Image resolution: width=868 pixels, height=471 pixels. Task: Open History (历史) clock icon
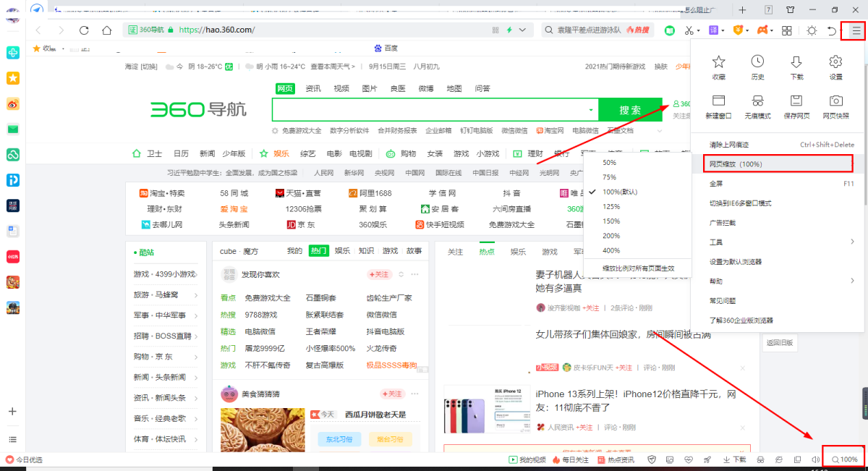click(x=757, y=61)
